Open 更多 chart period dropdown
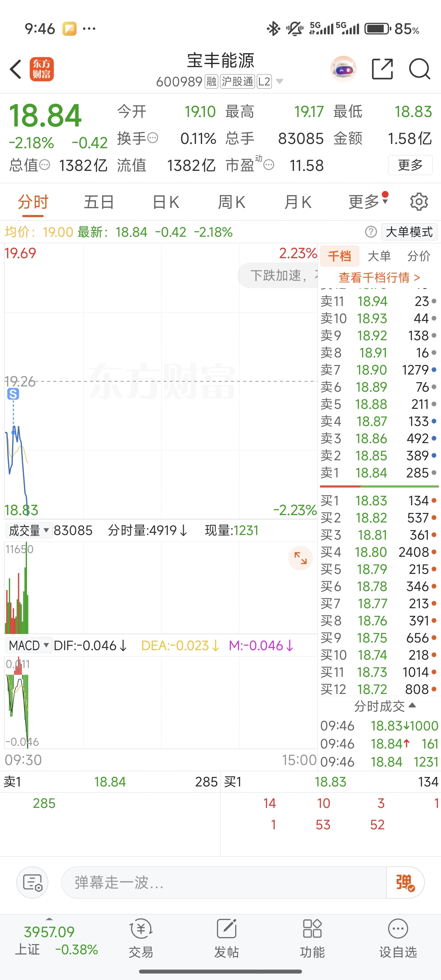The image size is (441, 980). pyautogui.click(x=368, y=202)
